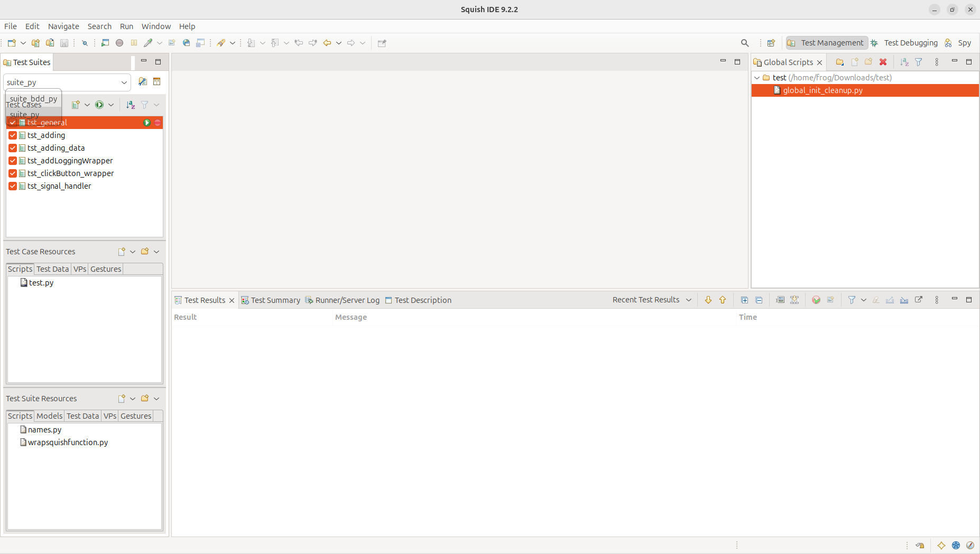Switch to the Test Summary tab
The image size is (980, 554).
click(x=271, y=300)
